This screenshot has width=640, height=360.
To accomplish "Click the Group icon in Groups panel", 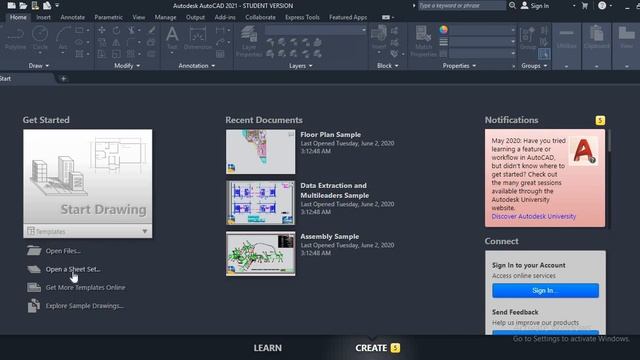I will (x=528, y=38).
